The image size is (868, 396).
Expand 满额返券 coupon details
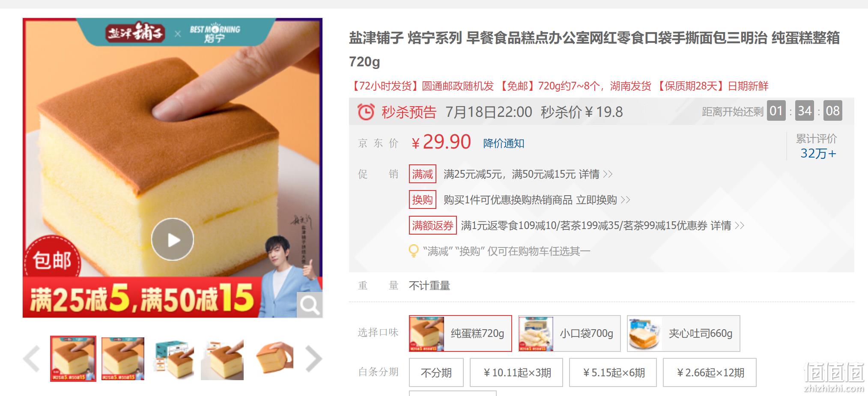727,226
